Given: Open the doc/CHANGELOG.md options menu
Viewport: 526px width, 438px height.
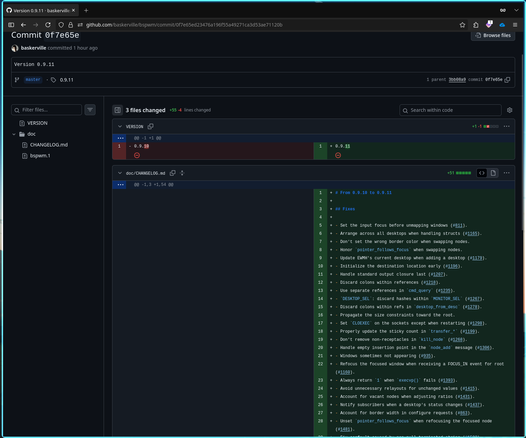Looking at the screenshot, I should [507, 173].
